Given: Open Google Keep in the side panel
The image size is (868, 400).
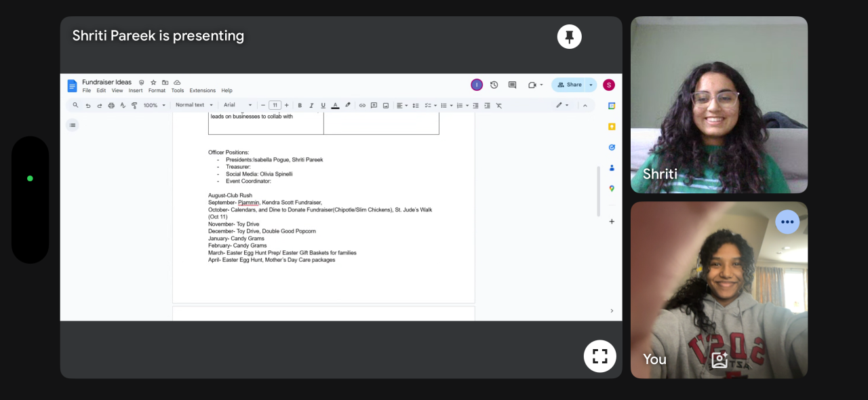Looking at the screenshot, I should pyautogui.click(x=612, y=127).
